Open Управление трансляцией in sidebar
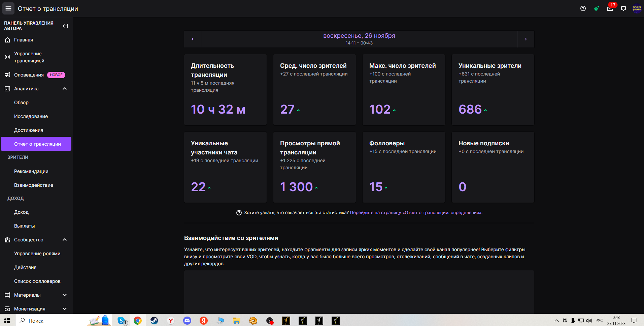Viewport: 644px width, 326px height. (x=29, y=57)
